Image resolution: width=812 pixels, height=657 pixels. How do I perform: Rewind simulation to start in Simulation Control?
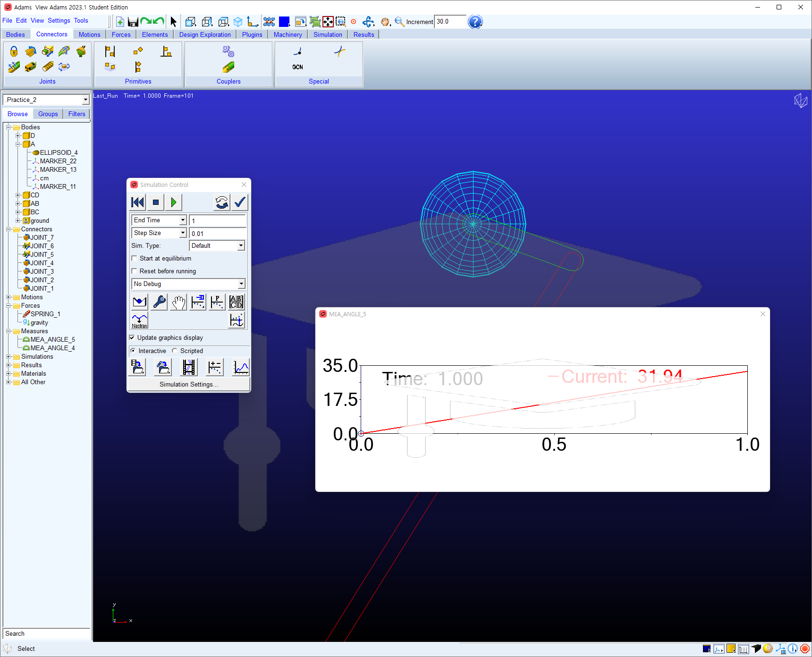pyautogui.click(x=137, y=202)
